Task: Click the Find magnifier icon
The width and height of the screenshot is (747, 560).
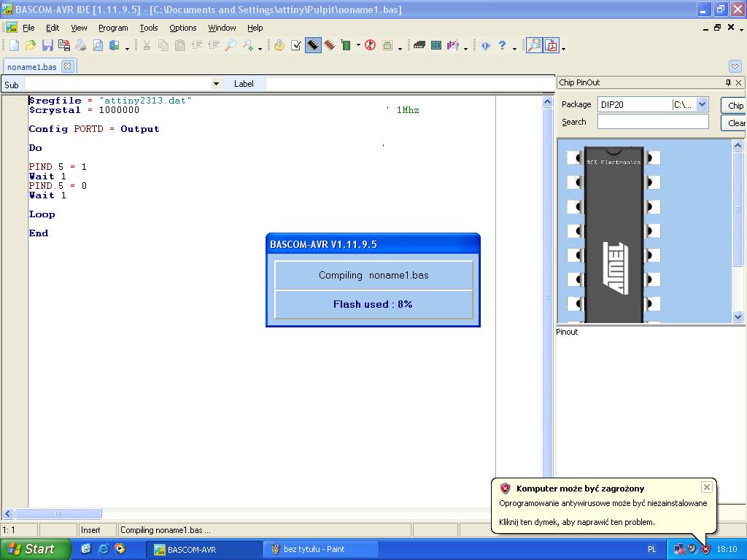Action: point(230,45)
